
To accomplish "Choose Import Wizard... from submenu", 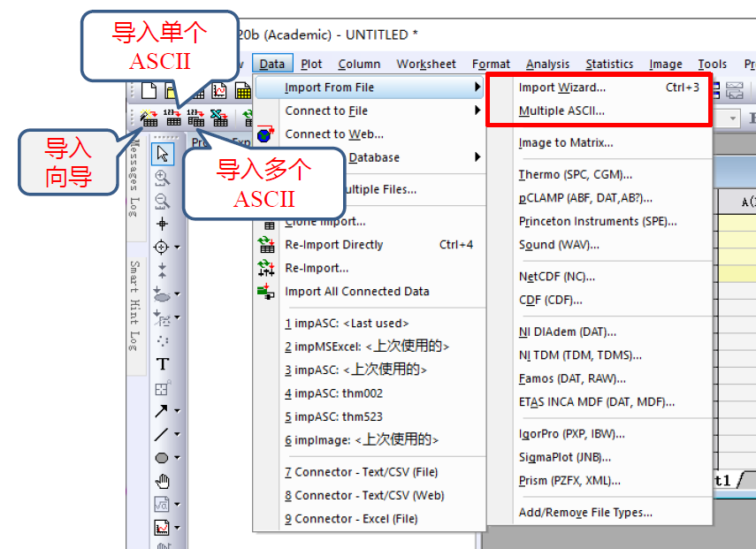I will pos(561,88).
